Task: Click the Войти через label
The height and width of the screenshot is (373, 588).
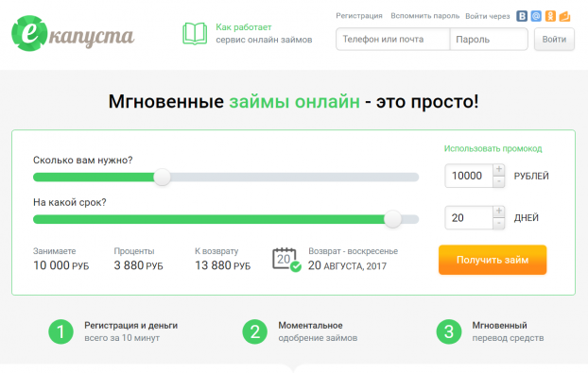Action: coord(488,16)
